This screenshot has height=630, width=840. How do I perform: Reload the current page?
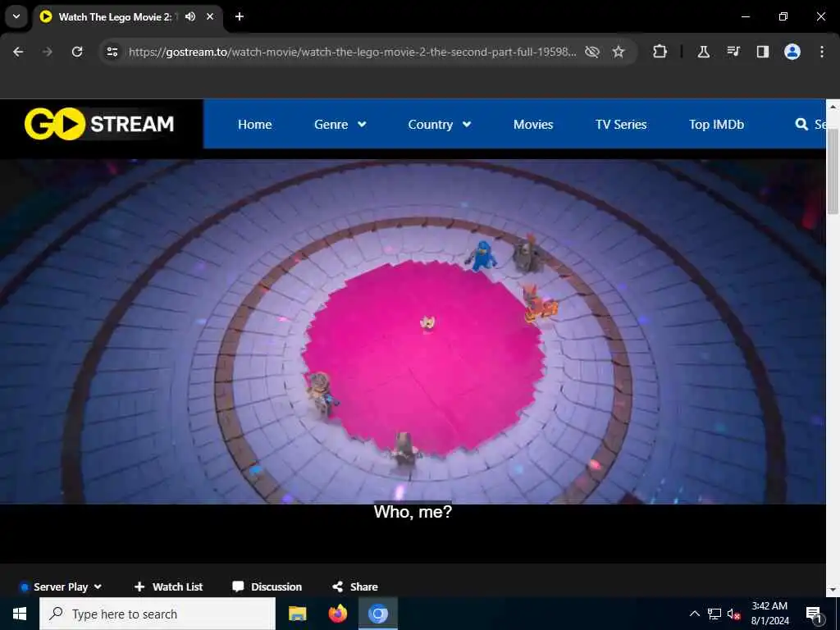pyautogui.click(x=77, y=52)
